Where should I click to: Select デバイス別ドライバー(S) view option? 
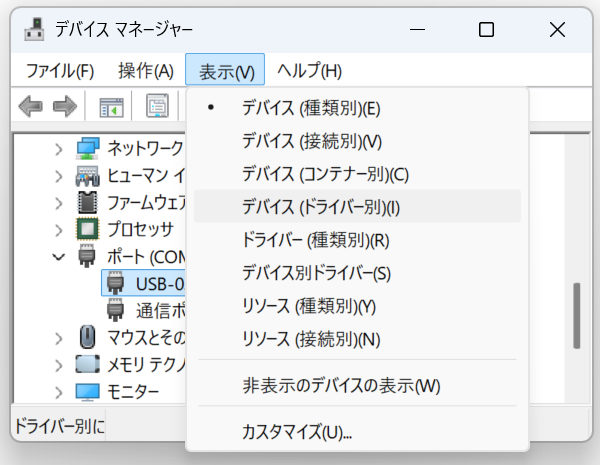tap(357, 273)
